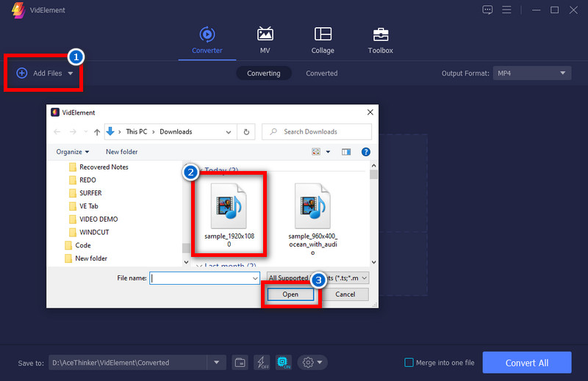588x381 pixels.
Task: Click the up-one-level arrow in dialog
Action: point(96,132)
